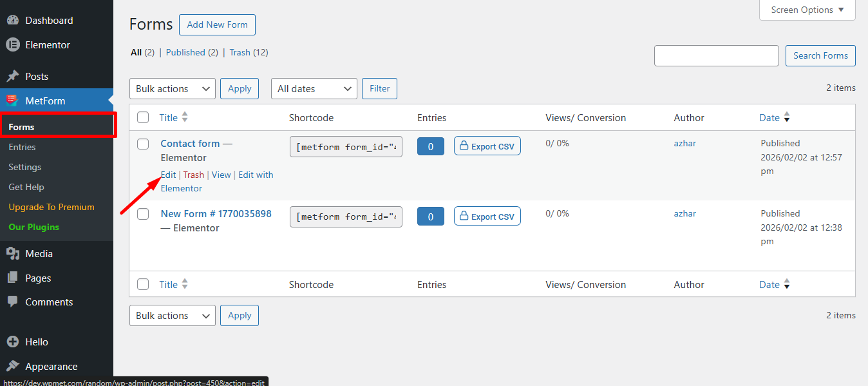The image size is (868, 386).
Task: Switch to the Trash forms view
Action: (x=239, y=52)
